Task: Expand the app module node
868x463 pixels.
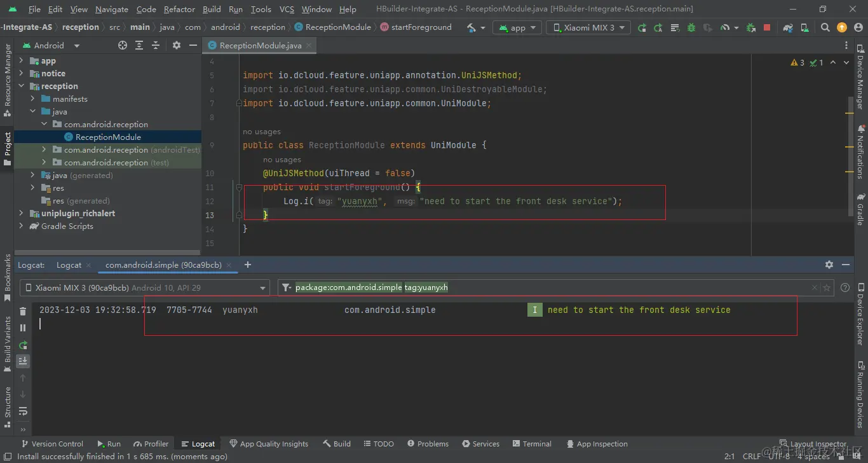Action: click(21, 60)
